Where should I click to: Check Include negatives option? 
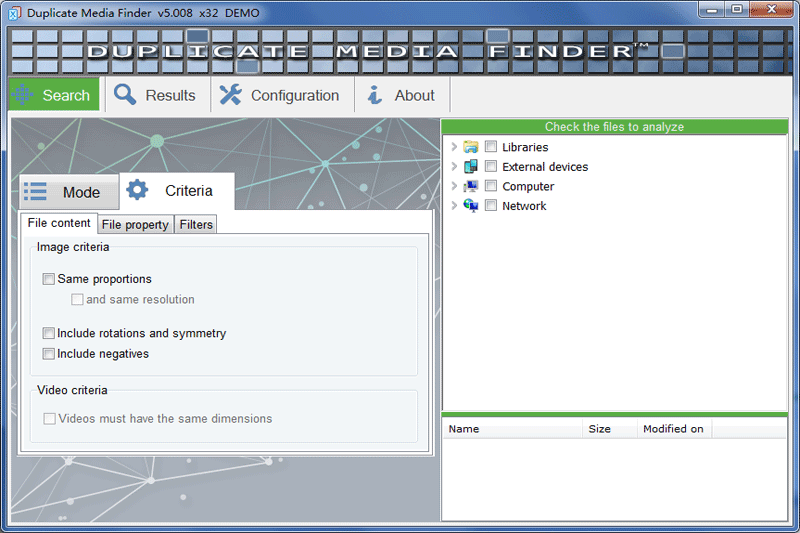pos(48,354)
